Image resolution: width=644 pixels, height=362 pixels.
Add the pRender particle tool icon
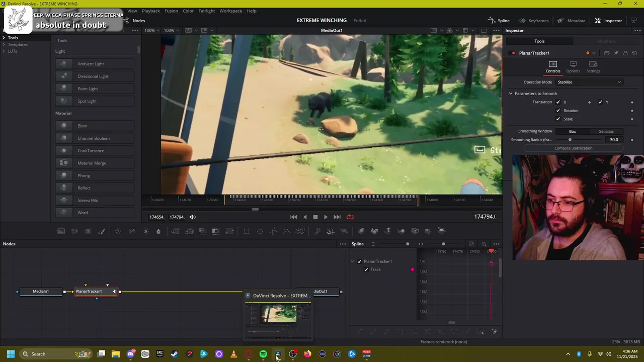(x=345, y=231)
